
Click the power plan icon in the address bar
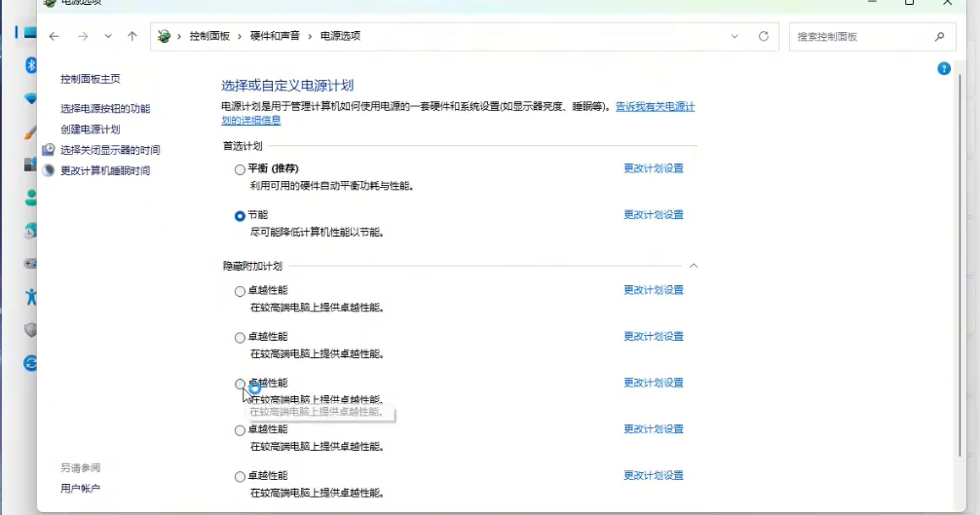[165, 36]
